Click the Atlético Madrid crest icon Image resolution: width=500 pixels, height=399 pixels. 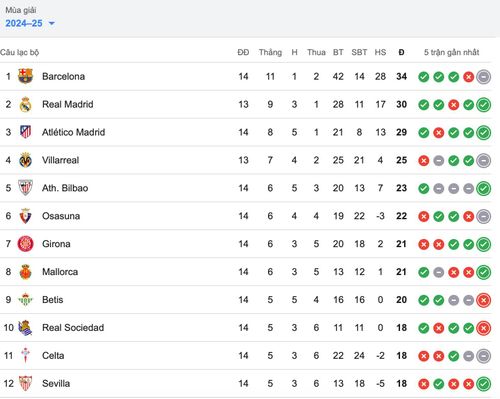point(25,132)
